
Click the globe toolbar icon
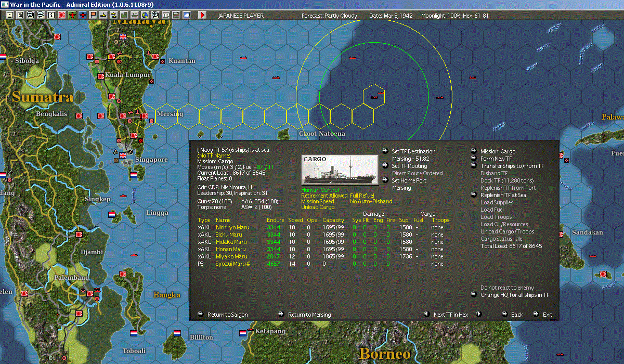coord(145,15)
